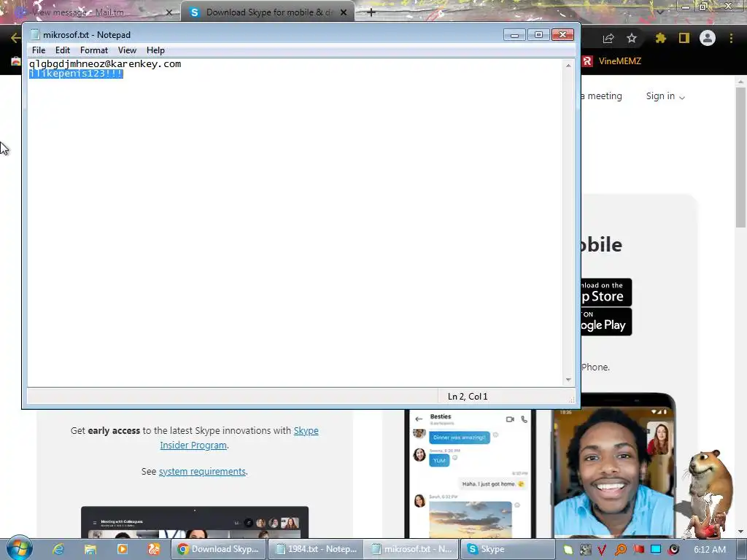The image size is (747, 560).
Task: Click the red flag tray icon
Action: (638, 550)
